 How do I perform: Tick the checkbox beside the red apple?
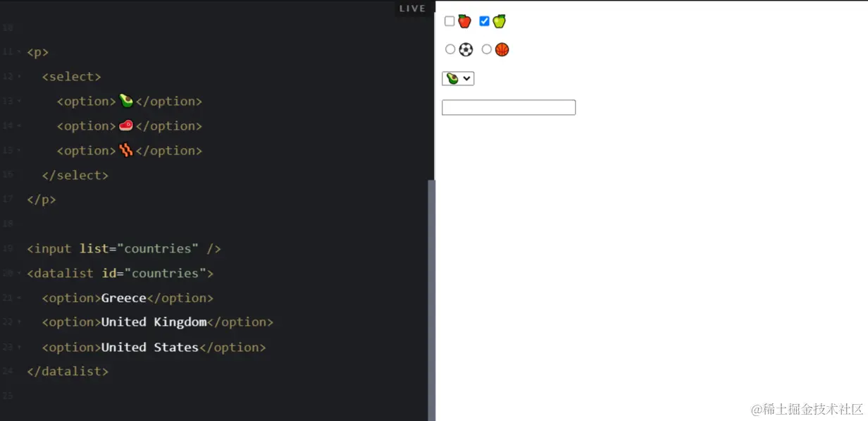pyautogui.click(x=449, y=21)
